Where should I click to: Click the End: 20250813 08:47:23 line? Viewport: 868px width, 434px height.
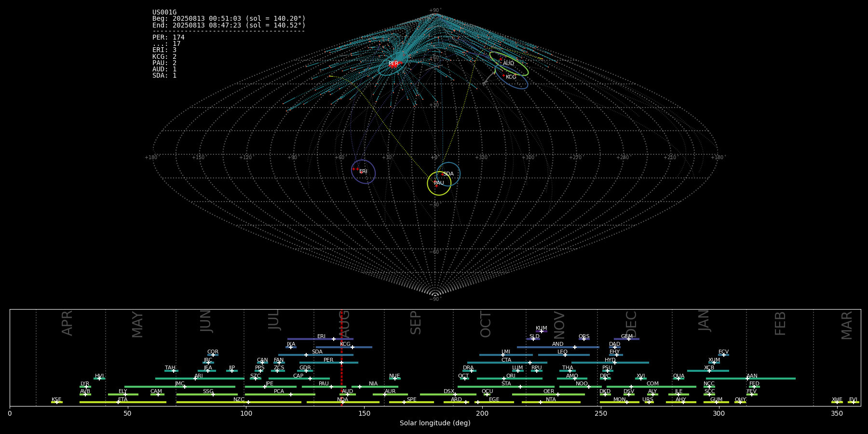[x=229, y=25]
